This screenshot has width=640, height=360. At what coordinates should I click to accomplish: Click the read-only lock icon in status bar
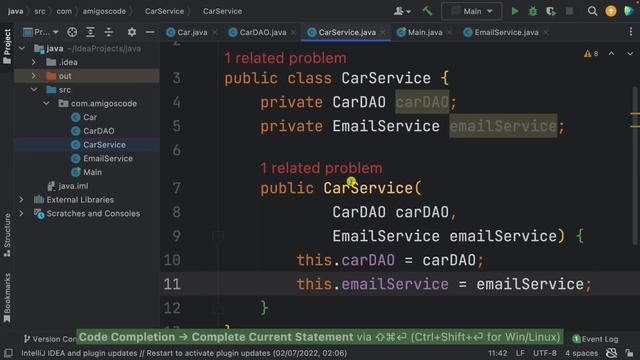(x=630, y=353)
